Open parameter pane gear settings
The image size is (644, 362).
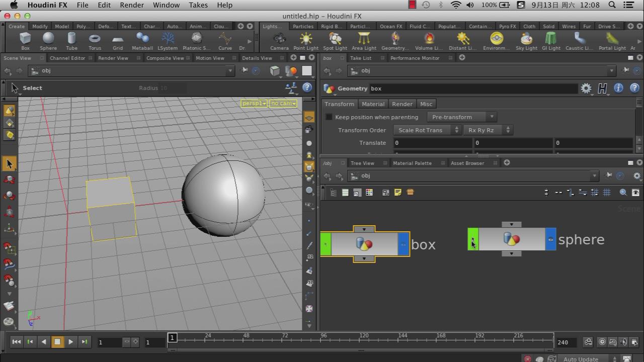[586, 88]
